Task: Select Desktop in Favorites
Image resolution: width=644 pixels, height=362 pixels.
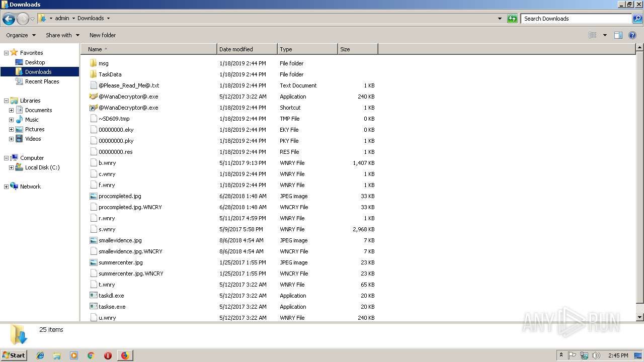Action: pyautogui.click(x=35, y=62)
